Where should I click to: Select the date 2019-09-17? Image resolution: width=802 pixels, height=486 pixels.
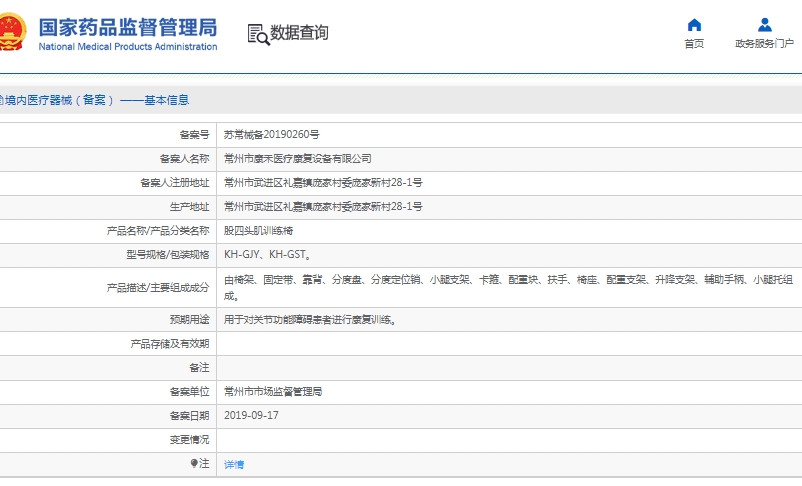pos(251,415)
